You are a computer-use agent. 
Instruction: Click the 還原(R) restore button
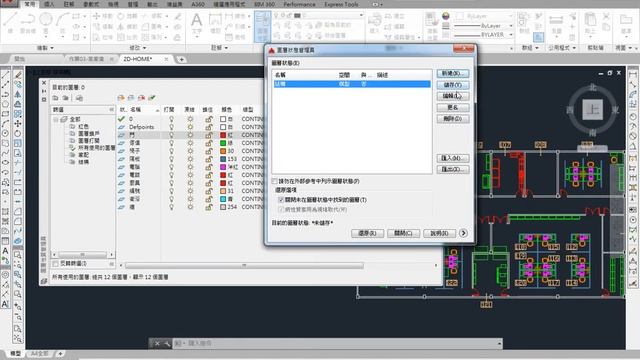click(x=367, y=233)
